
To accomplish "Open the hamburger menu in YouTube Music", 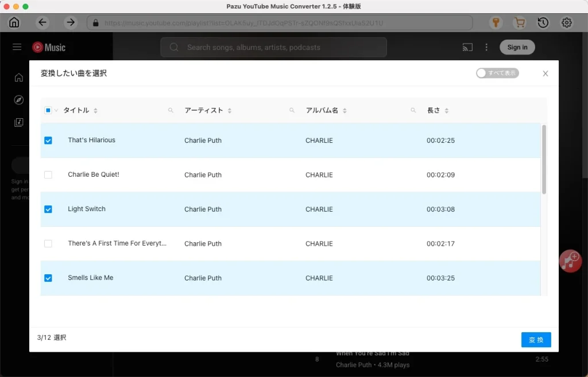I will [17, 47].
